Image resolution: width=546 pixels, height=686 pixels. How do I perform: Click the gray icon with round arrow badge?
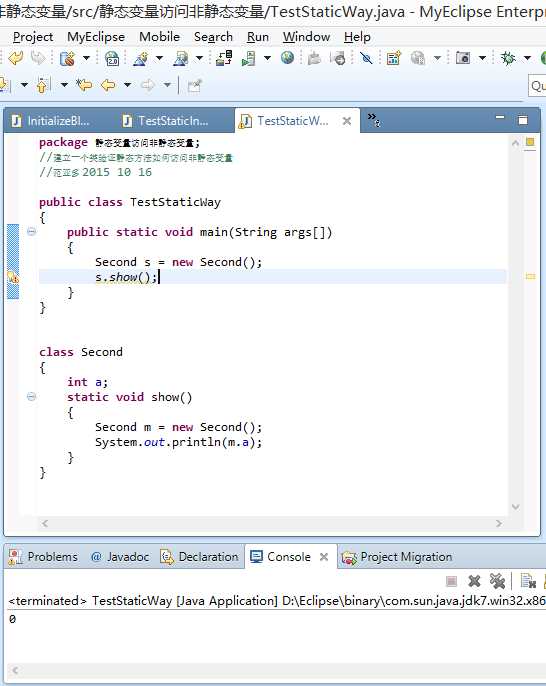click(339, 58)
